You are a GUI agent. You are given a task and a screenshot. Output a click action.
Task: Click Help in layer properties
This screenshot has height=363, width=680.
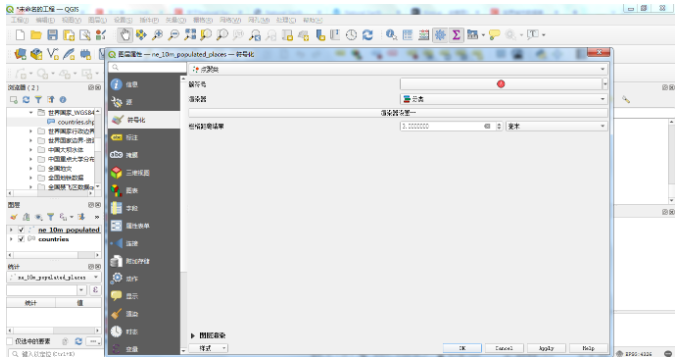(x=588, y=348)
